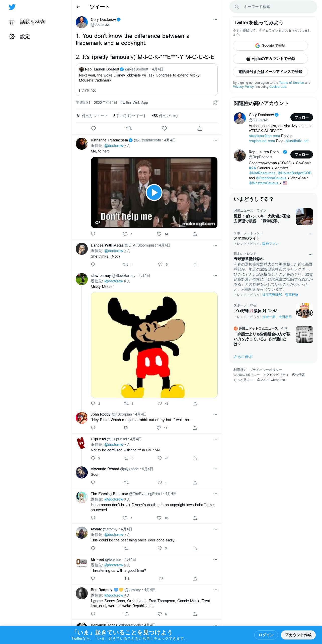The image size is (322, 644).
Task: Like ClipHead's BA™AN tweet
Action: coord(160,458)
